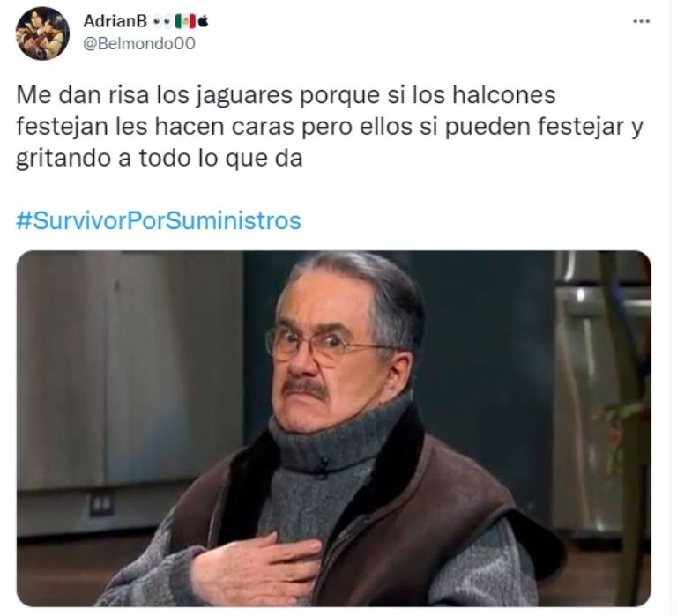Click the wall outlet in the photo
This screenshot has width=677, height=616.
point(102,504)
